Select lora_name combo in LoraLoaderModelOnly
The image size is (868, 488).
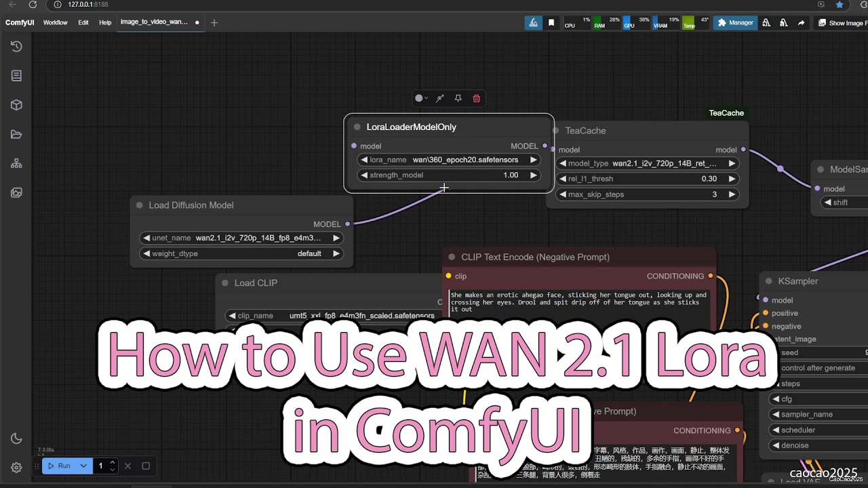[x=449, y=160]
